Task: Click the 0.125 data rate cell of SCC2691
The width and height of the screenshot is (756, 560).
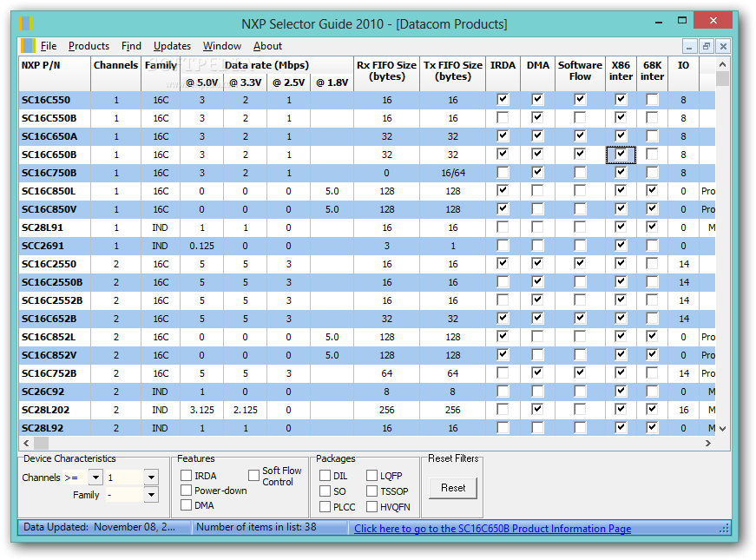Action: click(201, 246)
